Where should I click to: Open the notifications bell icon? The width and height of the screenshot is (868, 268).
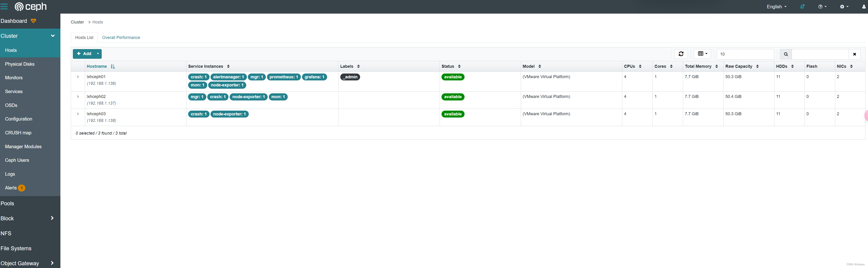[802, 7]
